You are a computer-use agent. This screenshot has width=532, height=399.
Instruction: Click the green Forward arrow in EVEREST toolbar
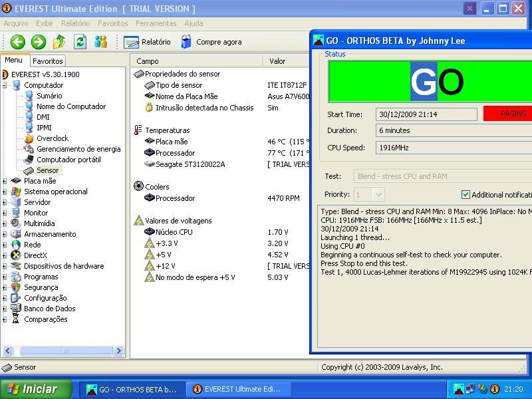pyautogui.click(x=39, y=42)
